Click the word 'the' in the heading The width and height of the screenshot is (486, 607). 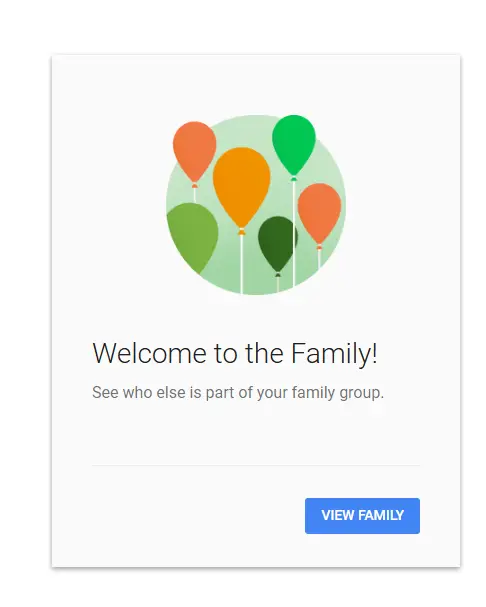click(x=264, y=353)
